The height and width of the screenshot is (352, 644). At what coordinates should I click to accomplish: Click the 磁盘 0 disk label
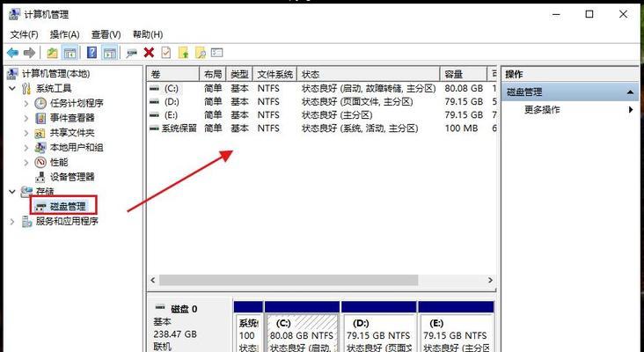point(184,309)
